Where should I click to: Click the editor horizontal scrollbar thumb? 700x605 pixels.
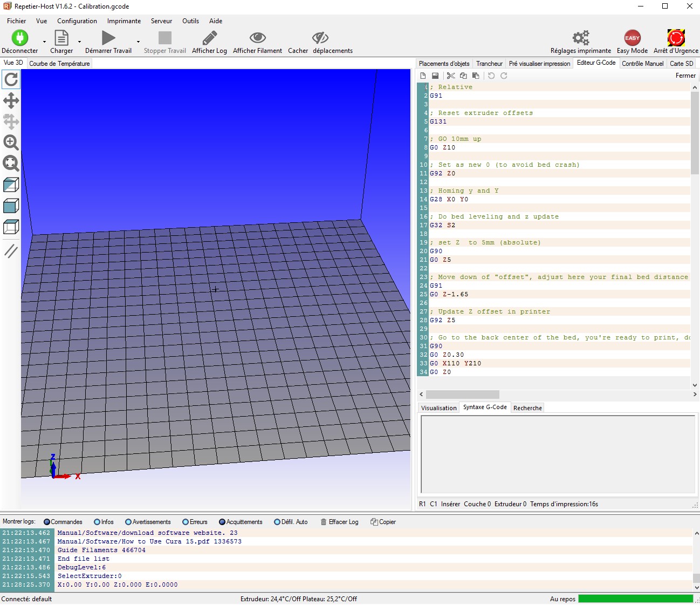point(463,395)
